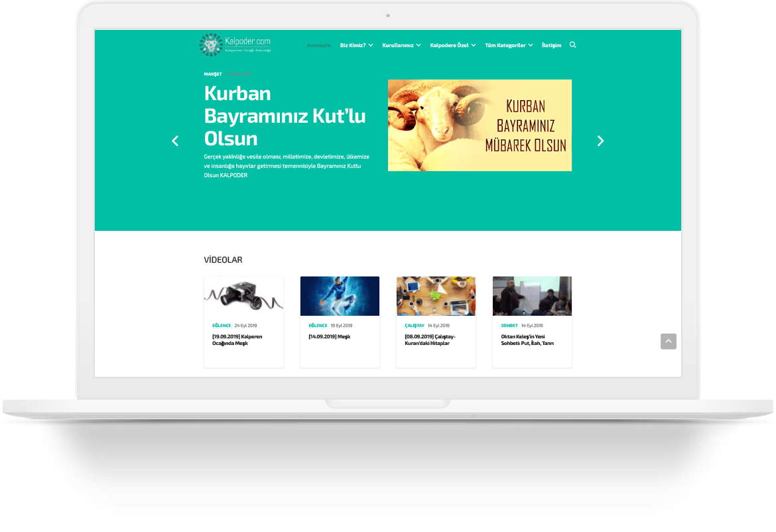Open the Kurban Bayramınız Kut'lu Olsun headline
The image size is (776, 532).
tap(285, 116)
